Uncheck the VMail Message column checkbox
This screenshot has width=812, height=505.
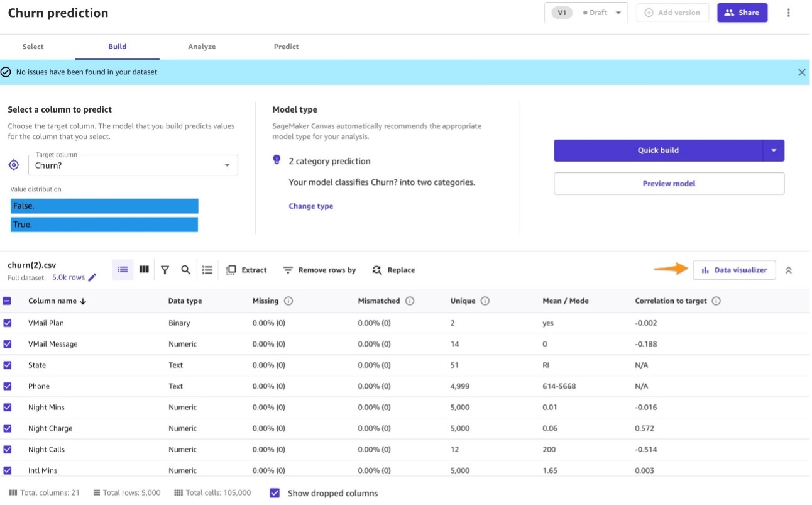click(x=8, y=344)
